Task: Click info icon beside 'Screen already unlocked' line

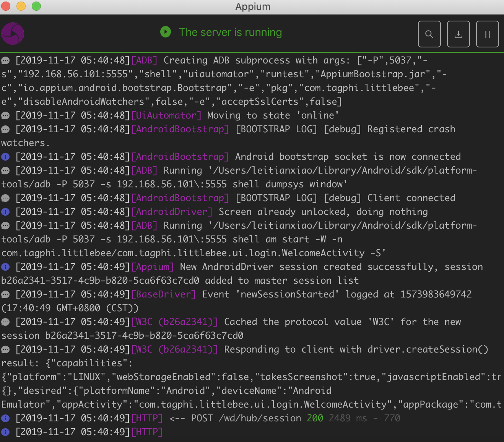Action: point(5,212)
